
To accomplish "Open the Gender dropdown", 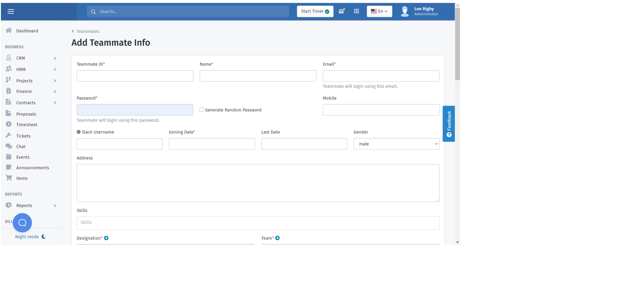I will pyautogui.click(x=396, y=144).
